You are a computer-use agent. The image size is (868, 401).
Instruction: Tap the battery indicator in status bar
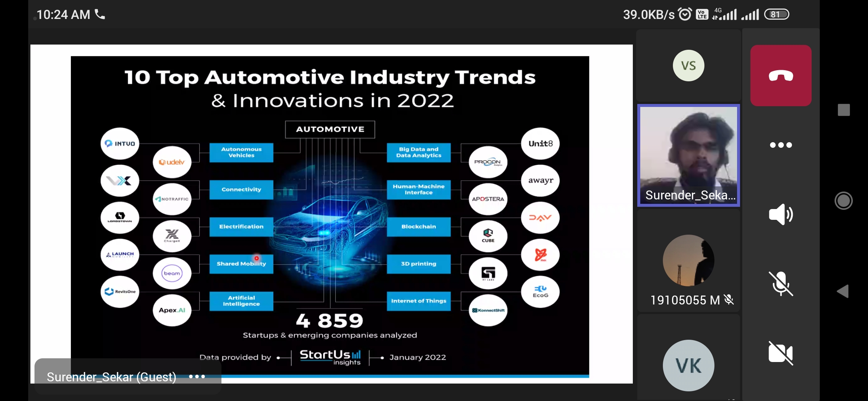[776, 14]
